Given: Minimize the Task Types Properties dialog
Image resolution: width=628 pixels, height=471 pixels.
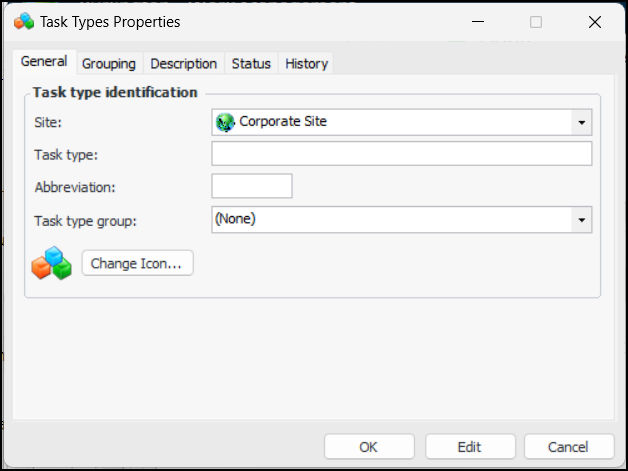Looking at the screenshot, I should tap(477, 21).
